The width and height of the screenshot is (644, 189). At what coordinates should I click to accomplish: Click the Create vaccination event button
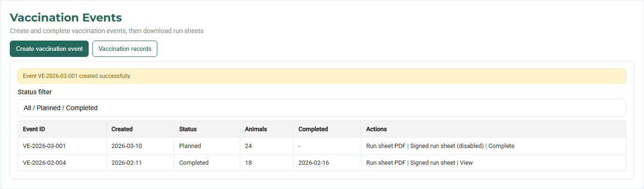tap(49, 49)
